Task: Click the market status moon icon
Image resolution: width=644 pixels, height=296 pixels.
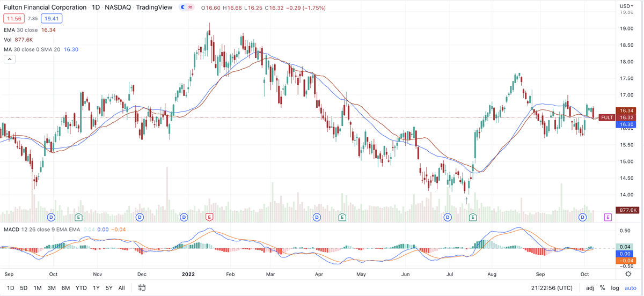Action: (x=182, y=8)
